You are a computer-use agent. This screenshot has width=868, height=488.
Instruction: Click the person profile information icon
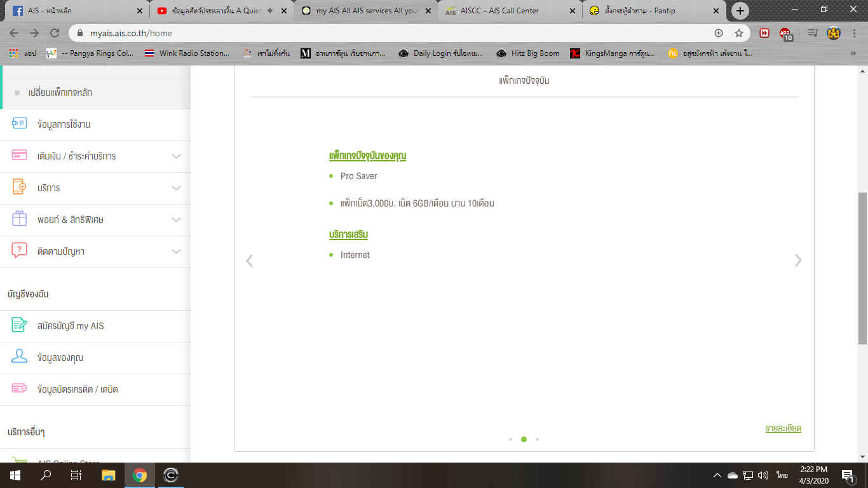(x=19, y=357)
